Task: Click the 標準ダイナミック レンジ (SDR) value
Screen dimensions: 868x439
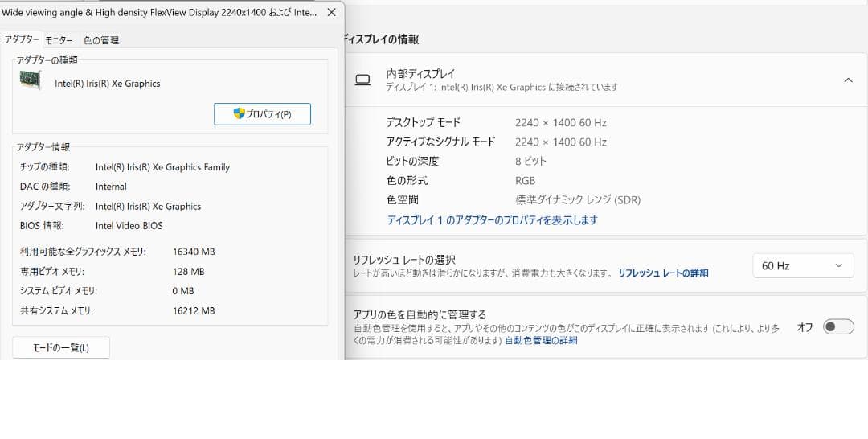Action: tap(577, 200)
